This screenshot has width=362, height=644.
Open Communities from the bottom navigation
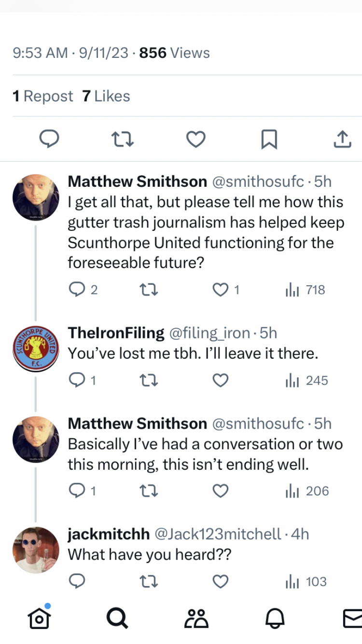pyautogui.click(x=196, y=617)
